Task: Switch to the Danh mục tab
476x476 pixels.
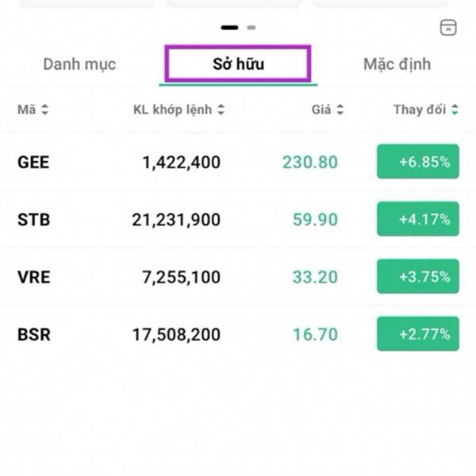Action: (80, 64)
